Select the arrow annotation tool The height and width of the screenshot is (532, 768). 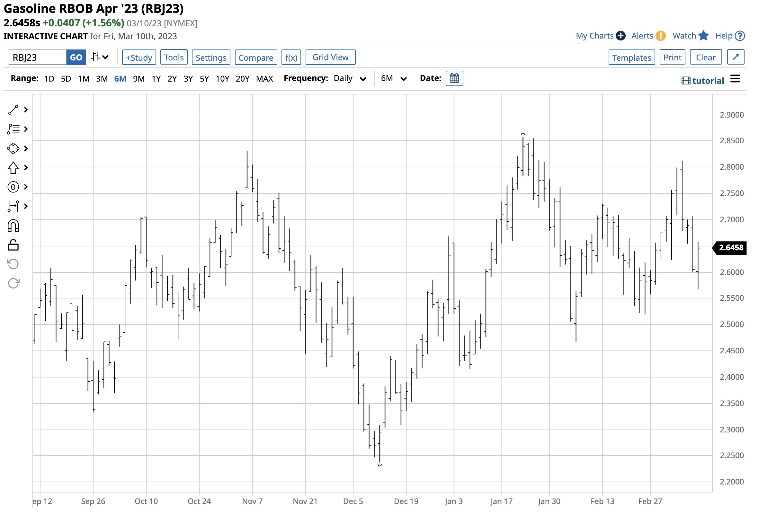point(13,168)
